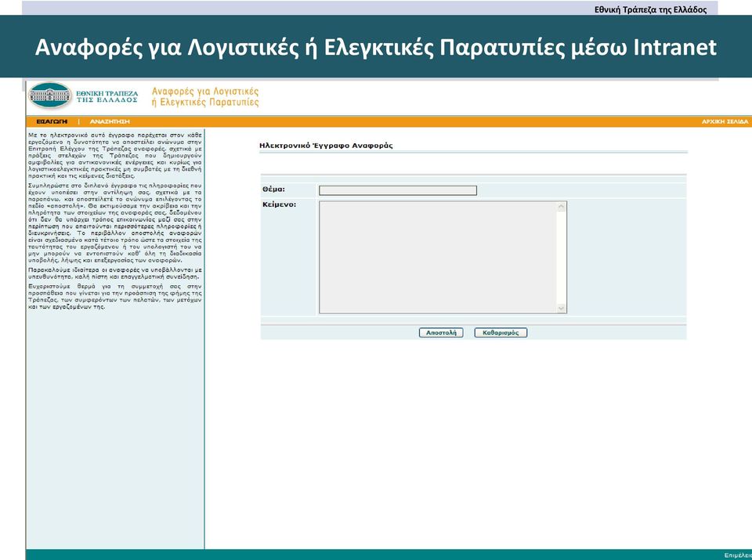Click the Κείμενο: field label
Screen dimensions: 752x560
click(x=279, y=204)
